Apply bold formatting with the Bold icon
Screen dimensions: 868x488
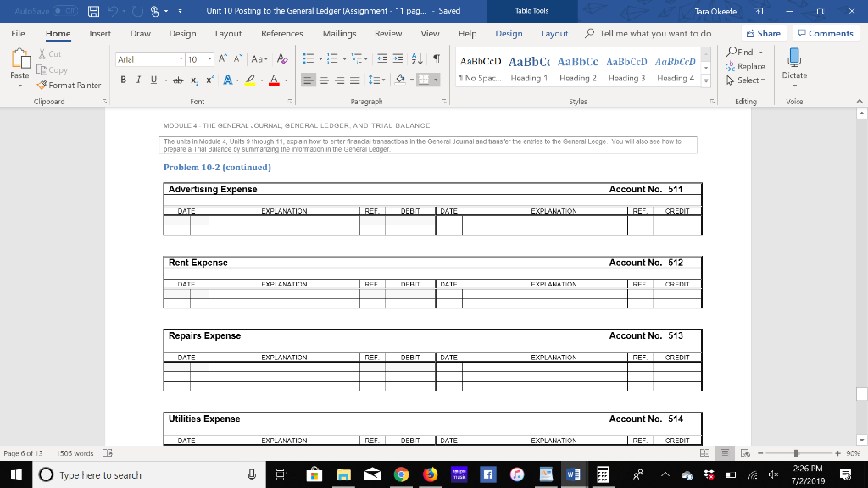pos(122,80)
